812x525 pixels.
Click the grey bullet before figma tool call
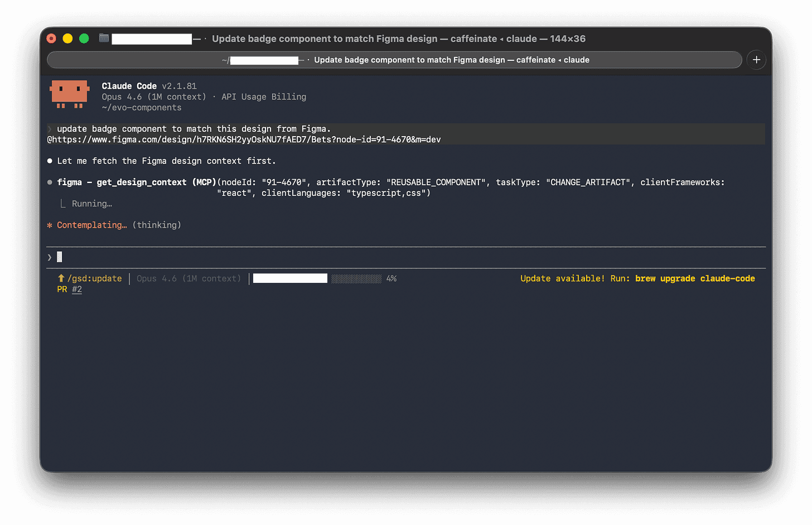coord(50,182)
